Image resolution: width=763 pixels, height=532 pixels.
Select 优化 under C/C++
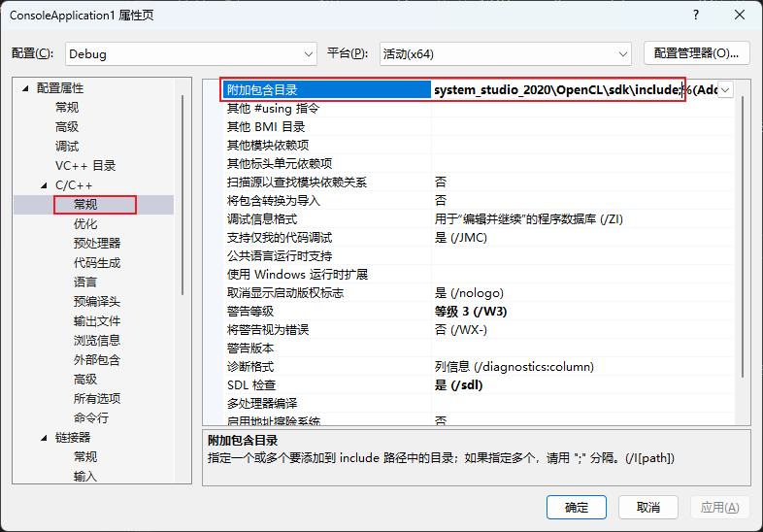pos(85,224)
